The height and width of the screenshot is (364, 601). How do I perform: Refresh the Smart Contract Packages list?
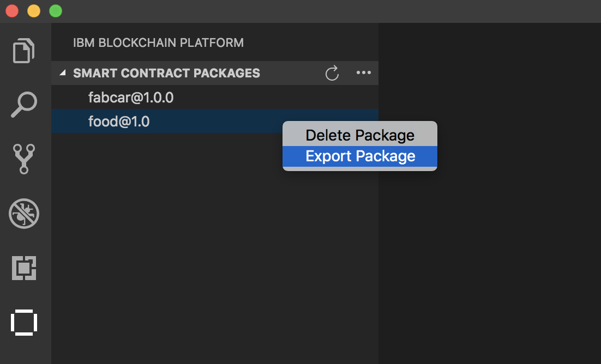pyautogui.click(x=332, y=73)
